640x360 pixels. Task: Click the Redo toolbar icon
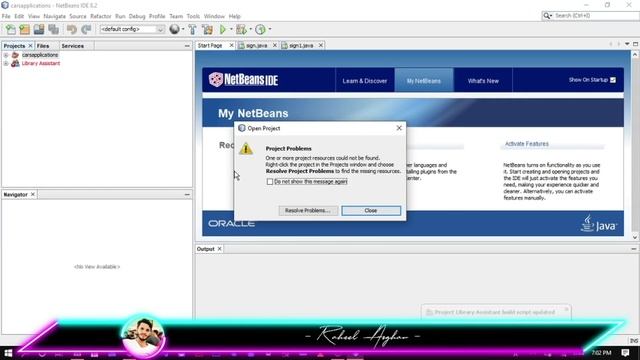[x=86, y=29]
